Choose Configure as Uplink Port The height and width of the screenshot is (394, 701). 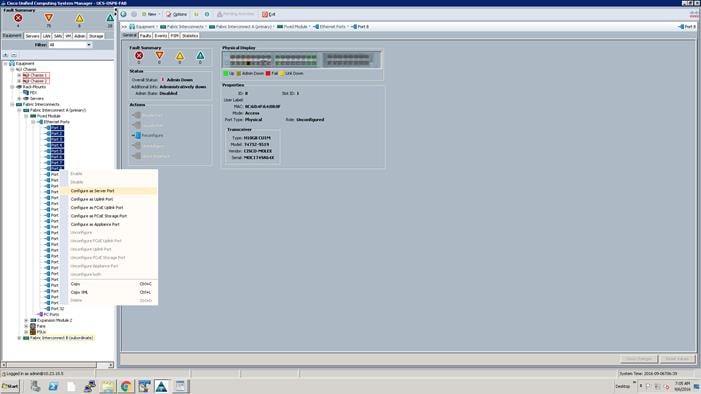pos(92,199)
